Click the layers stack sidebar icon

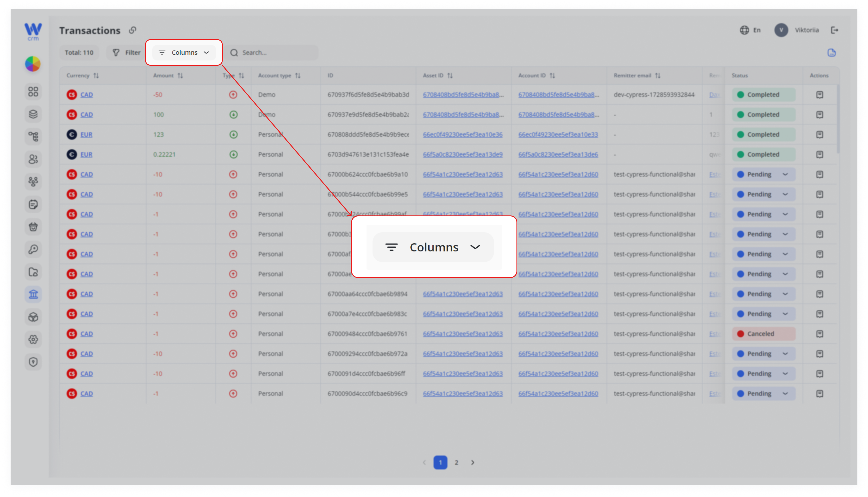click(x=33, y=114)
